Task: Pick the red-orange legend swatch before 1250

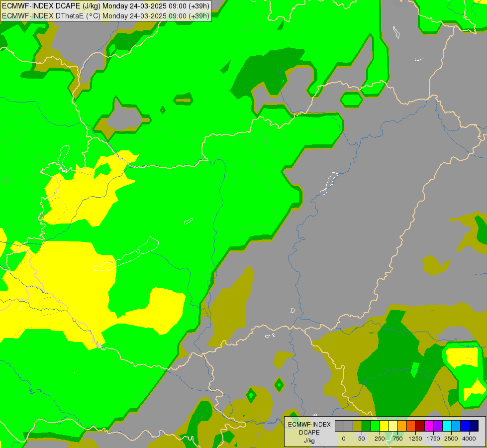Action: (x=411, y=426)
